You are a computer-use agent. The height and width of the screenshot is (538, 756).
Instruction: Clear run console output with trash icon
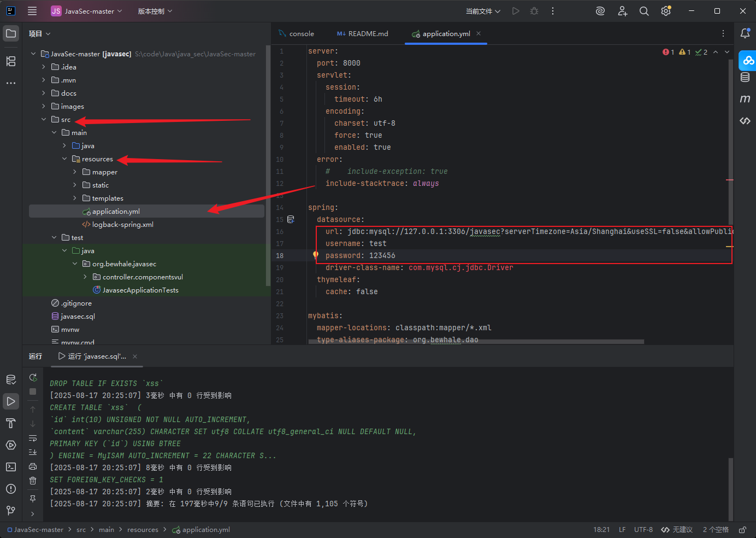click(33, 481)
